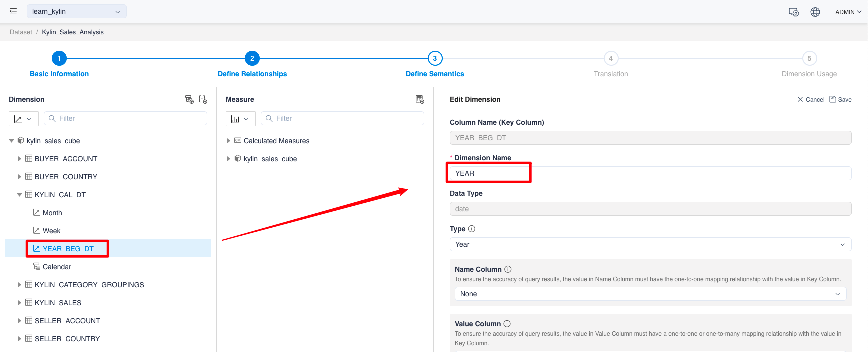Click the sidebar collapse hamburger icon
The height and width of the screenshot is (352, 868).
tap(13, 11)
